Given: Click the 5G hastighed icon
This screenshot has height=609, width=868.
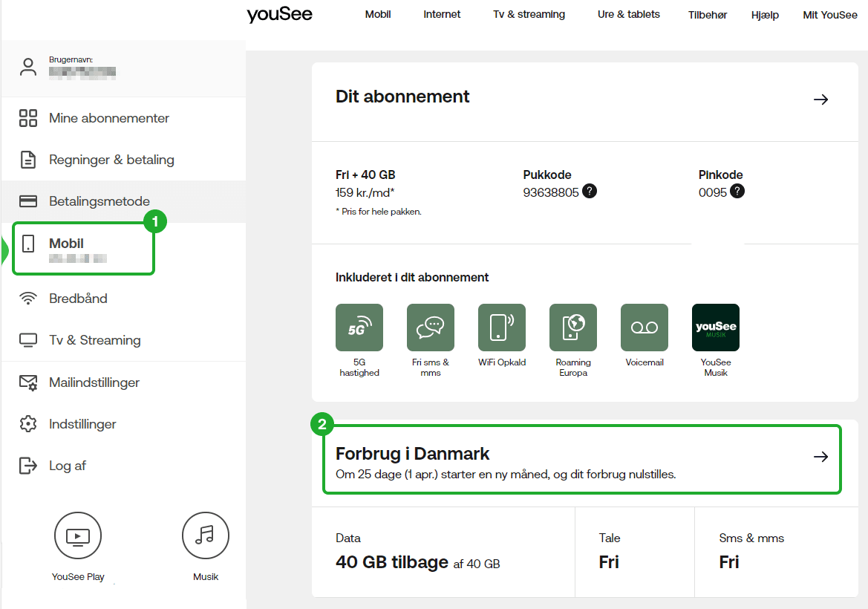Looking at the screenshot, I should 359,328.
